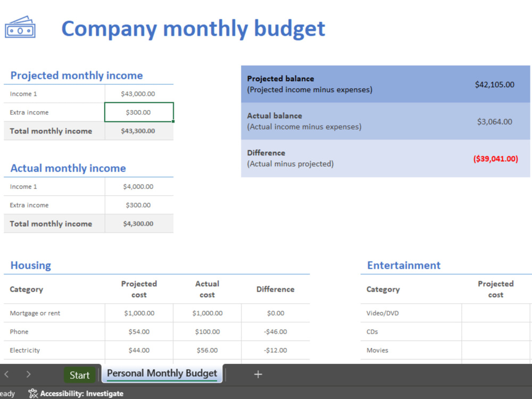Click the Projected balance label

click(x=280, y=79)
